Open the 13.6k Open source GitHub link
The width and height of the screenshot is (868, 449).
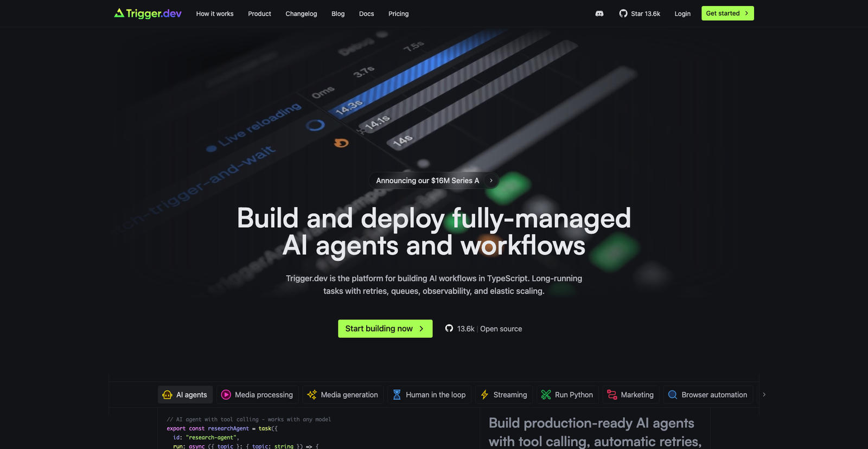[x=483, y=329]
